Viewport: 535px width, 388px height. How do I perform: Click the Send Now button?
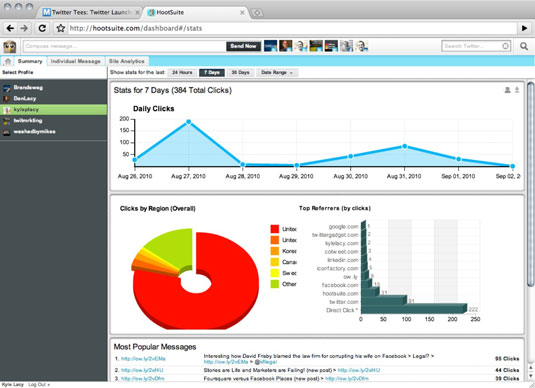pos(243,46)
